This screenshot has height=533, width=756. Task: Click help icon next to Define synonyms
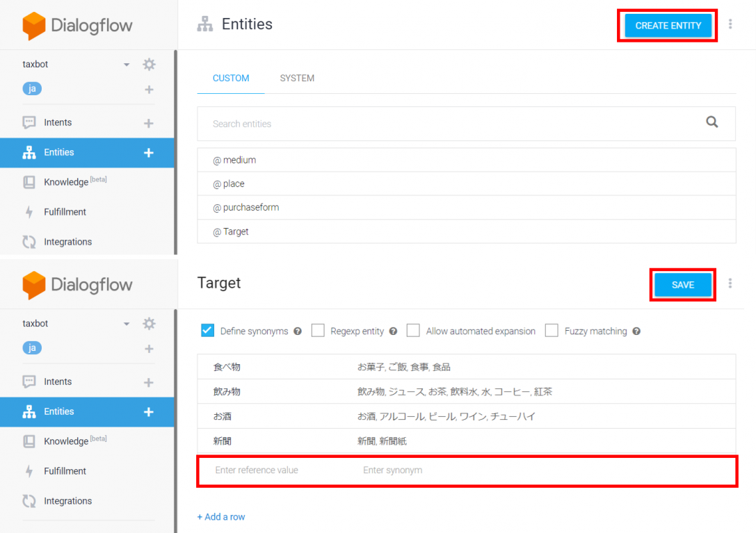[x=298, y=331]
